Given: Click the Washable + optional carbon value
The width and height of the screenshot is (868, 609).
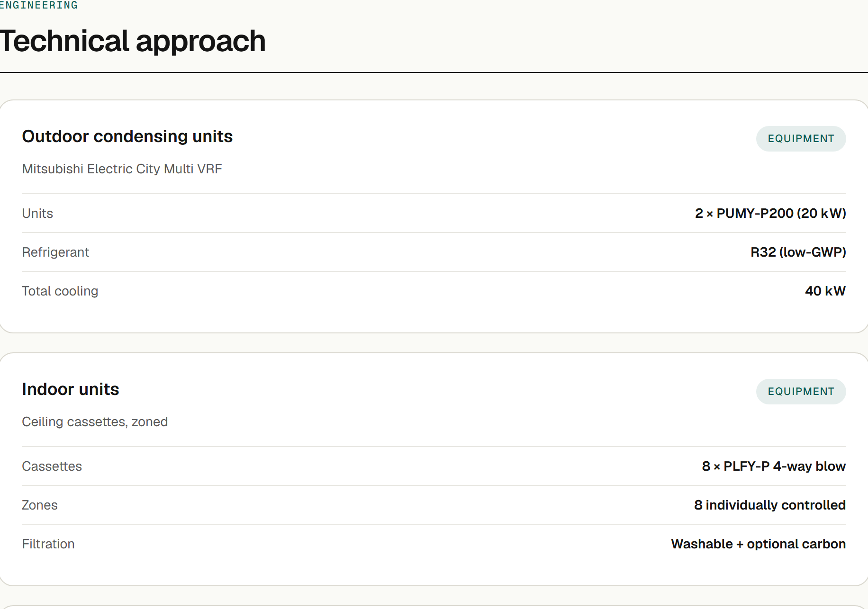Looking at the screenshot, I should (759, 544).
